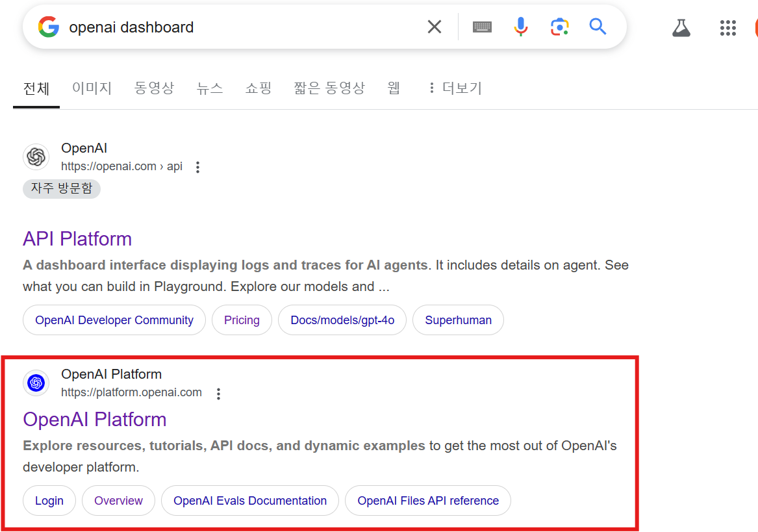Open the Google apps grid
Viewport: 758px width, 532px height.
(727, 27)
